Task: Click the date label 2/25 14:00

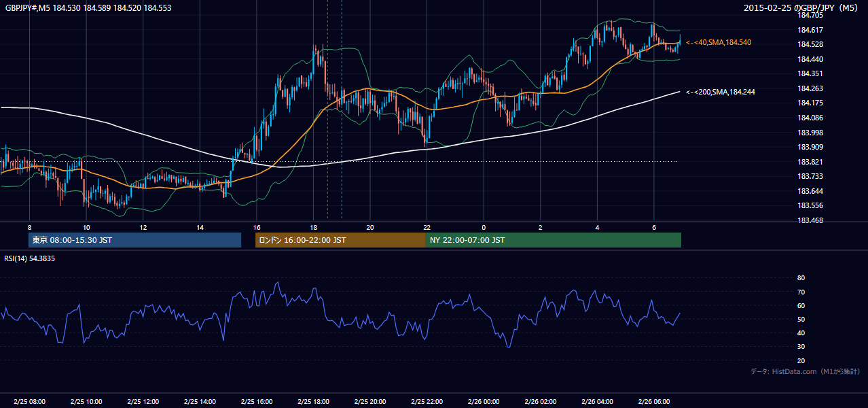Action: pos(200,402)
